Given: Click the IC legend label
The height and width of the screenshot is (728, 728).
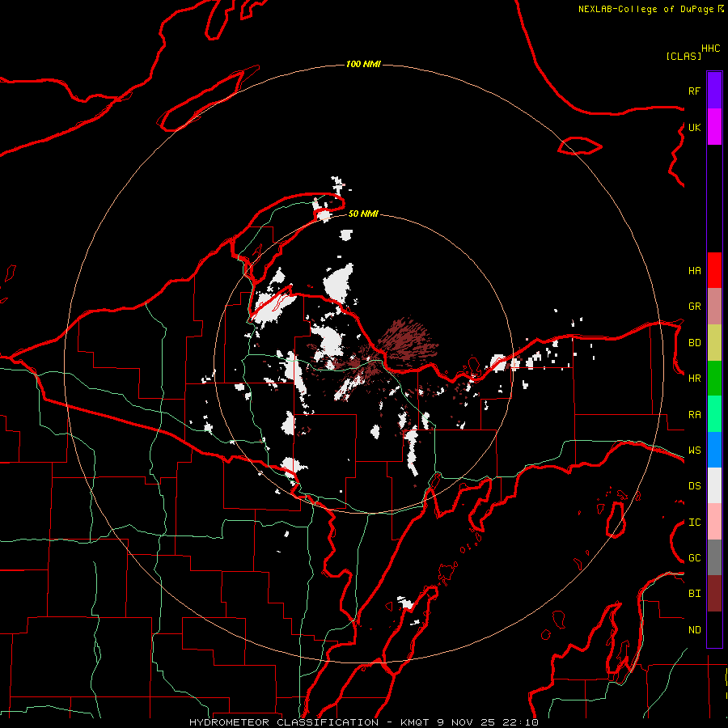Looking at the screenshot, I should [x=694, y=523].
